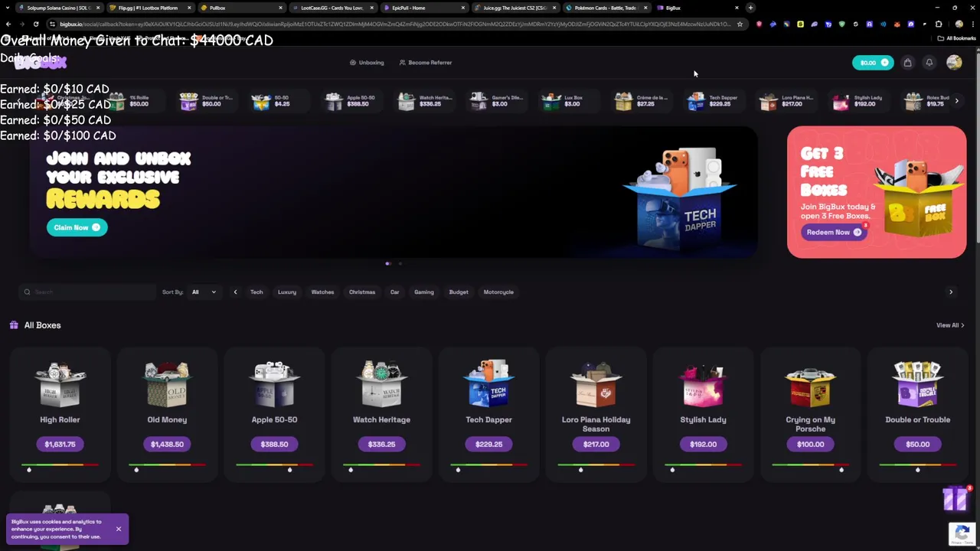Open the Watch Herita... ticker item
Image resolution: width=980 pixels, height=551 pixels.
pyautogui.click(x=424, y=101)
